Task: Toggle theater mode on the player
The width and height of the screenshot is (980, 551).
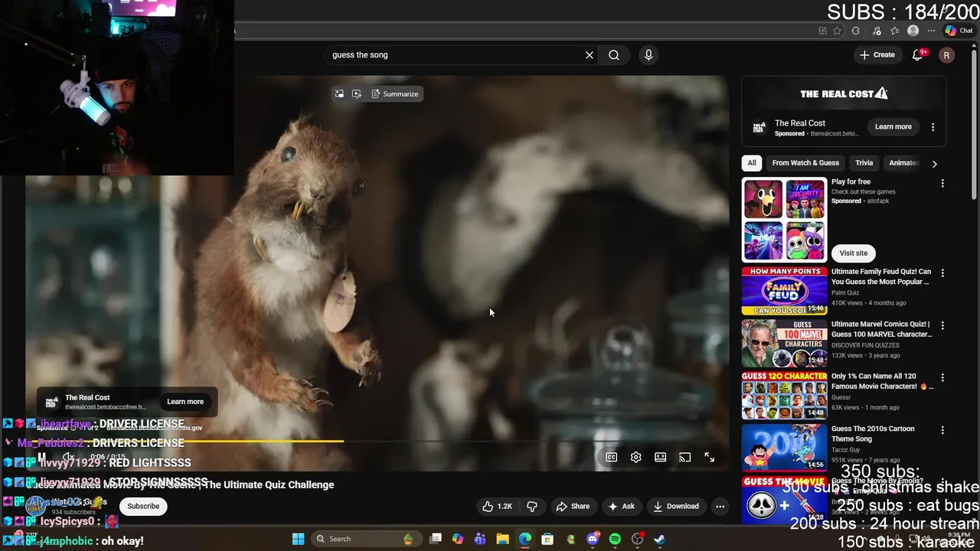Action: (x=661, y=458)
